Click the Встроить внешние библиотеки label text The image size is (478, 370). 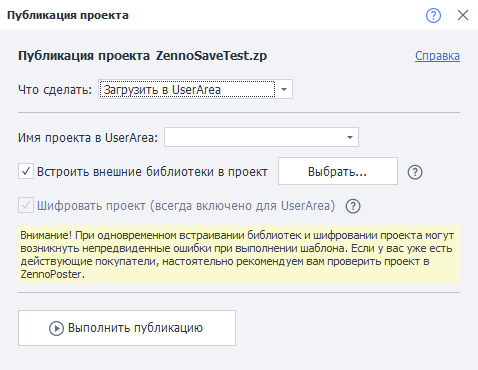(x=152, y=172)
